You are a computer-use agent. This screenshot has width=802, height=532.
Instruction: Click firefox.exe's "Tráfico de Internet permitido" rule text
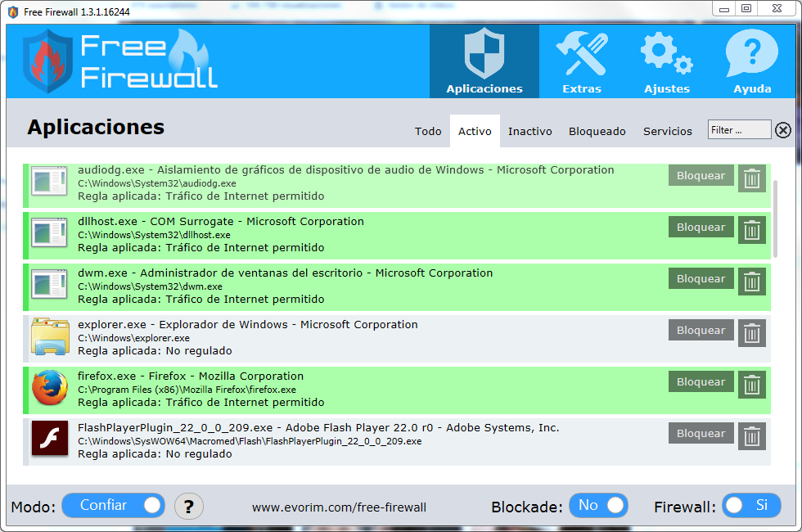(x=245, y=403)
